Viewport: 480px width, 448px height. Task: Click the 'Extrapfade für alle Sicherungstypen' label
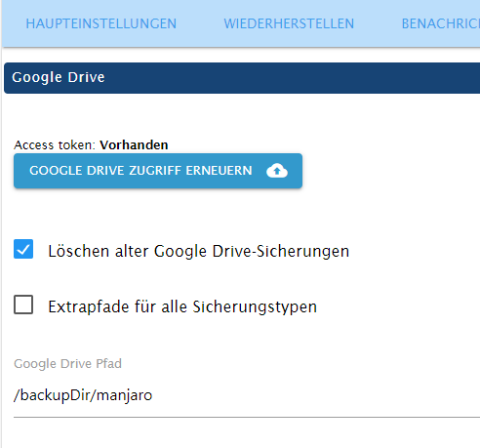(182, 306)
